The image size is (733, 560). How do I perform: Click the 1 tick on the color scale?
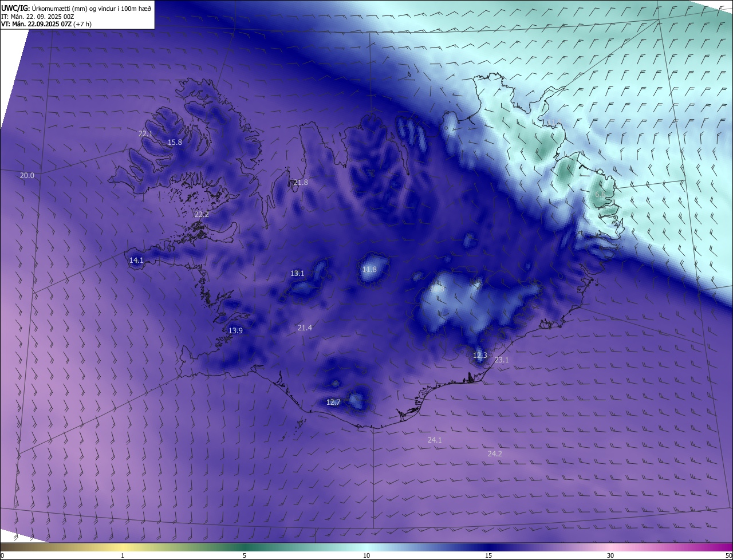123,555
